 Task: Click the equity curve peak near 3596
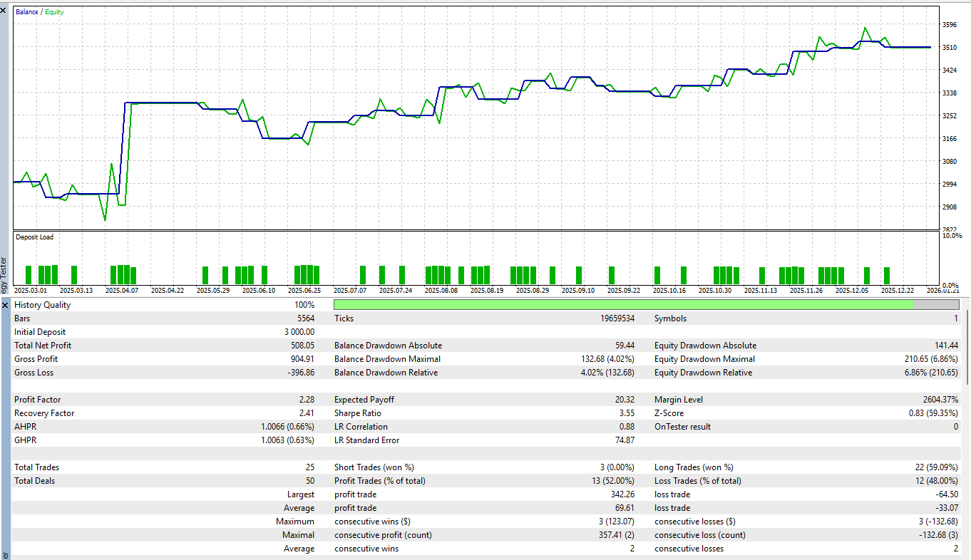pos(865,28)
